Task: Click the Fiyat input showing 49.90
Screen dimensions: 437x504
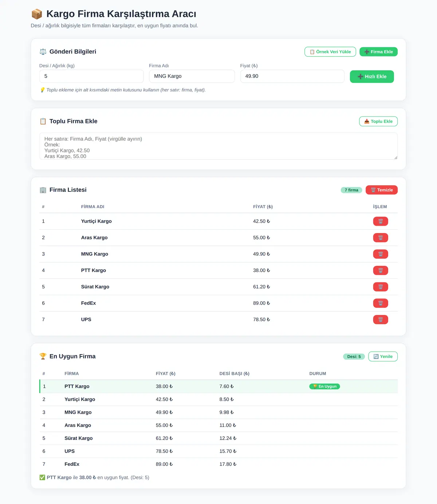Action: pos(292,76)
